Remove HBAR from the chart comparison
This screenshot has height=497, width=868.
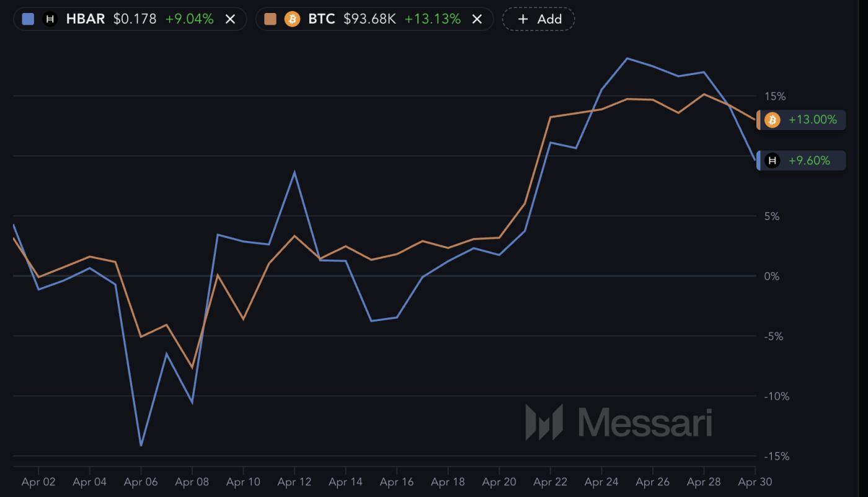pyautogui.click(x=229, y=19)
